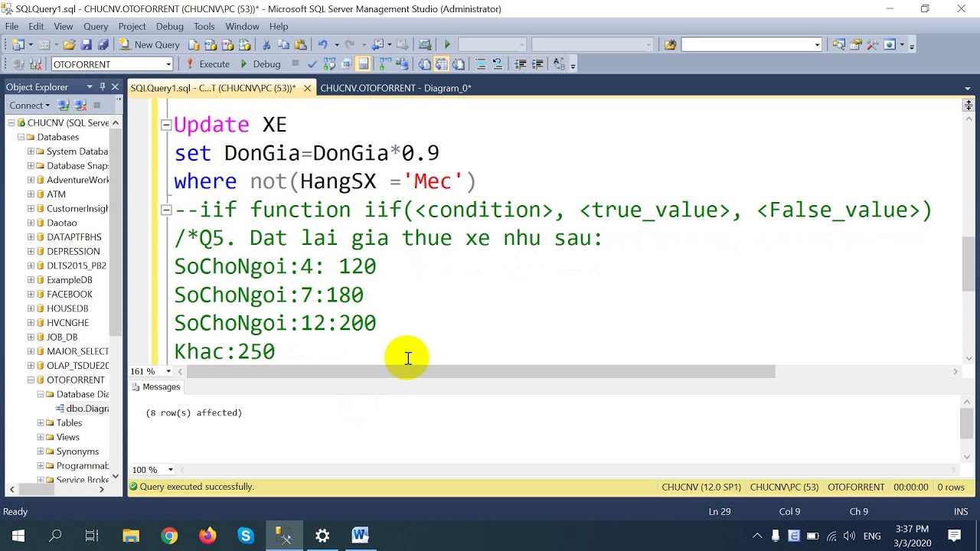Open File Explorer from the taskbar
This screenshot has width=980, height=551.
(x=131, y=536)
